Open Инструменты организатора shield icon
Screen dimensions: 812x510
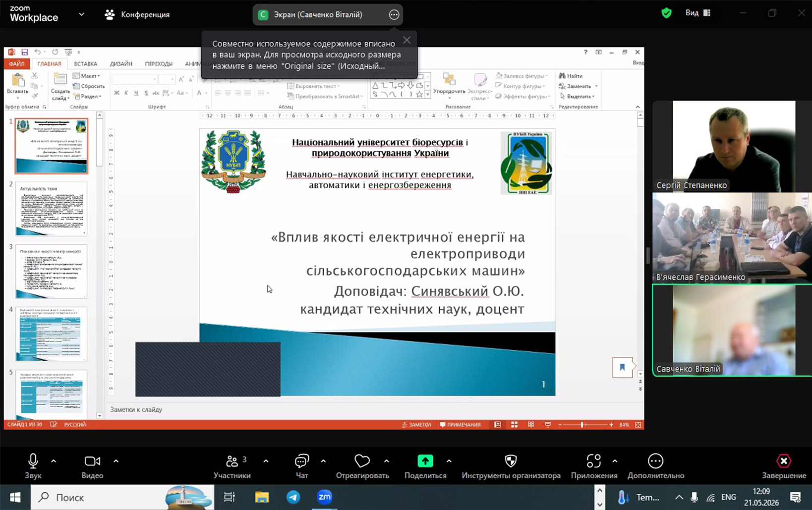click(511, 461)
